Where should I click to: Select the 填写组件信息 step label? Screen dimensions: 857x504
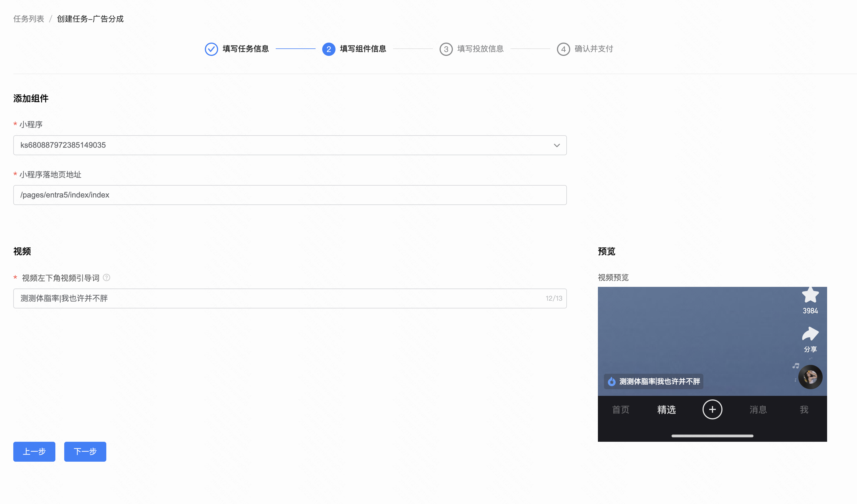(x=363, y=49)
